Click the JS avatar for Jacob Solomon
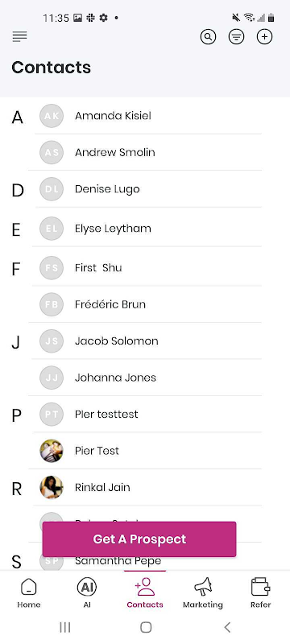Screen dimensions: 290x644 [52, 341]
